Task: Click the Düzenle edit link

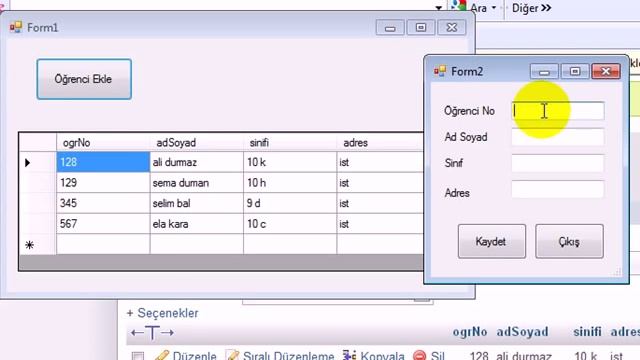Action: [x=194, y=356]
